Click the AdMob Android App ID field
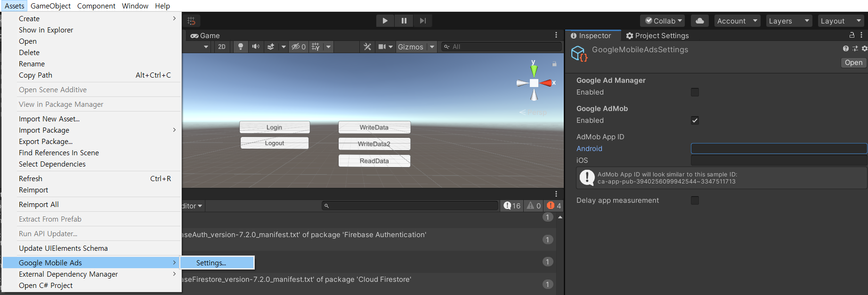Screen dimensions: 868x295 click(x=779, y=149)
